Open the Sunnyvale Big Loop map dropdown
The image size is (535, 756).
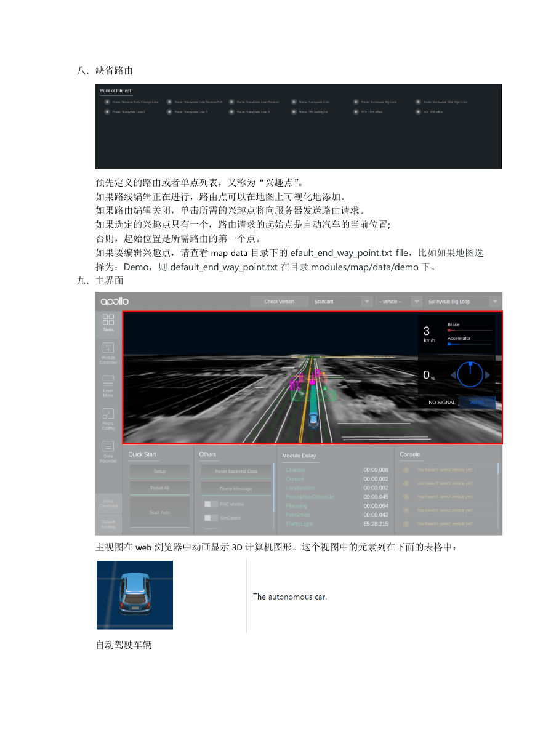(x=462, y=302)
